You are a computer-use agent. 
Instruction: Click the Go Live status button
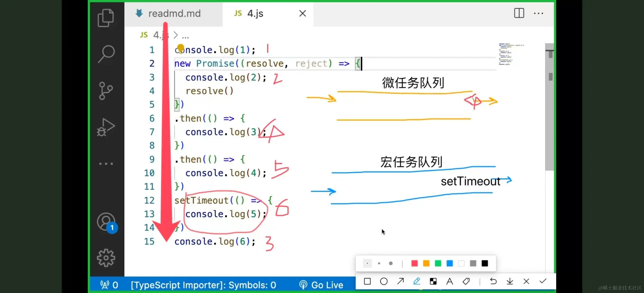click(x=321, y=285)
